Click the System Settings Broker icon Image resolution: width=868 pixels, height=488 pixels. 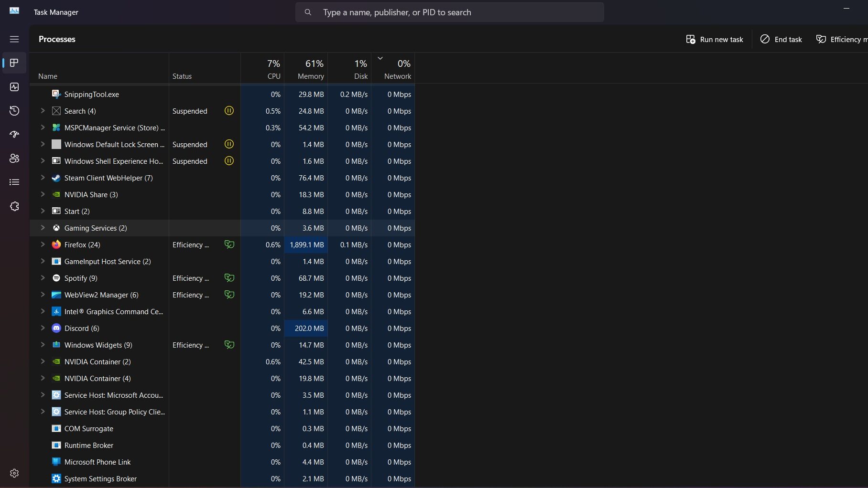(x=56, y=478)
